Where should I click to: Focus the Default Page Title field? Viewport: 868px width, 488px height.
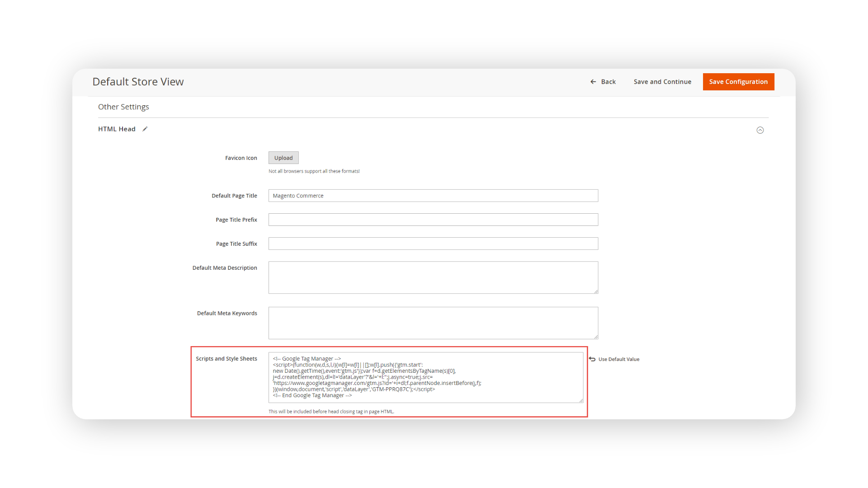tap(433, 196)
